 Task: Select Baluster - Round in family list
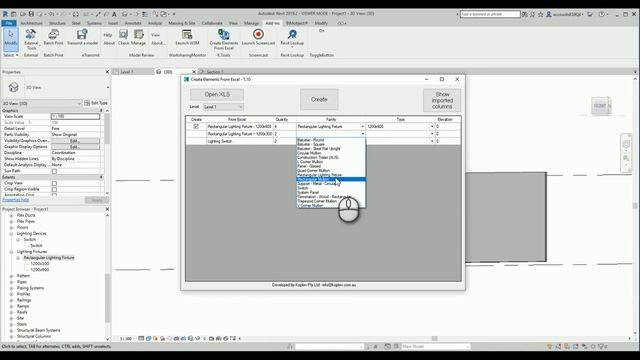[x=331, y=140]
